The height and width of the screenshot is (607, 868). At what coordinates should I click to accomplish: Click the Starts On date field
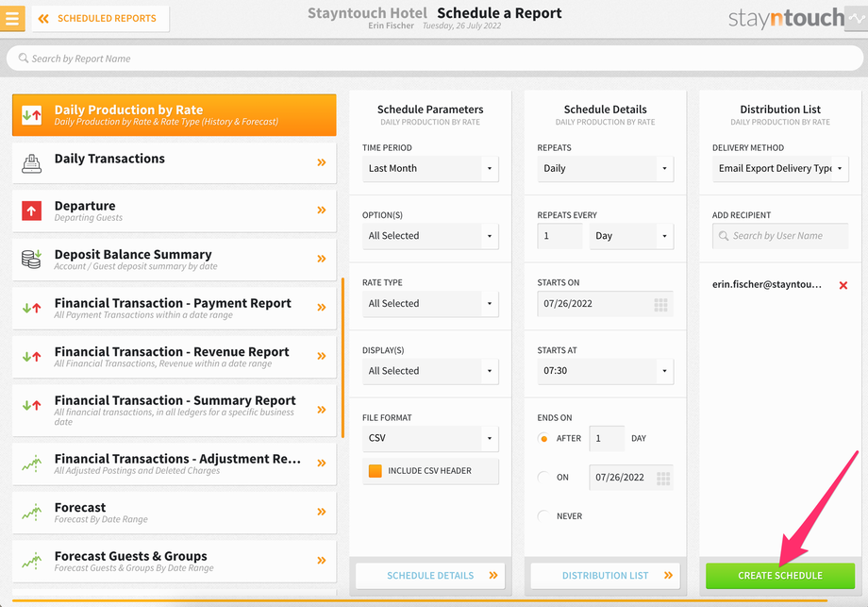pyautogui.click(x=605, y=304)
